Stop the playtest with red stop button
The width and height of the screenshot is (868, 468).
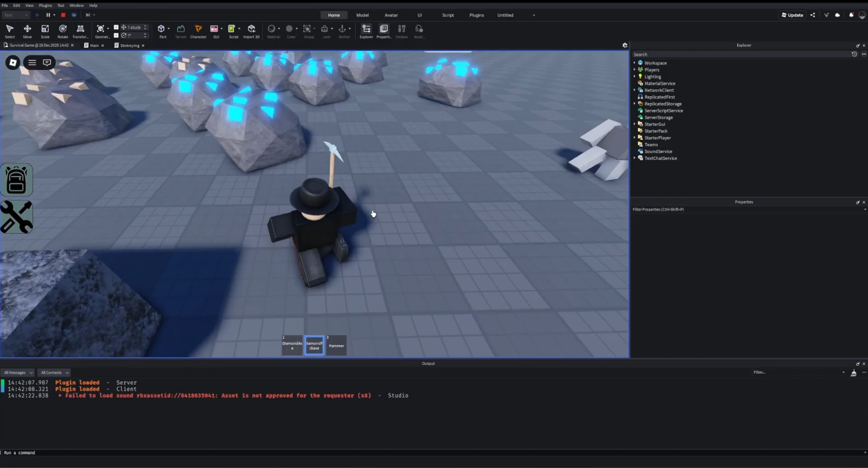(63, 15)
